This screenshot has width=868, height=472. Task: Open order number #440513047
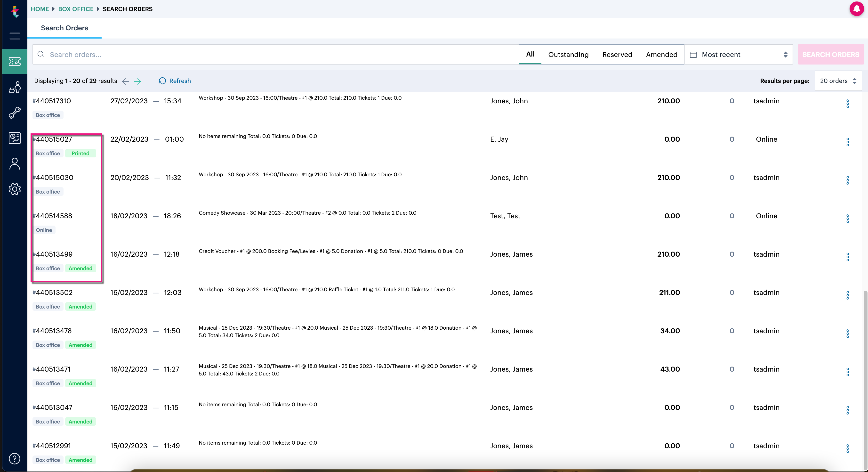point(52,407)
